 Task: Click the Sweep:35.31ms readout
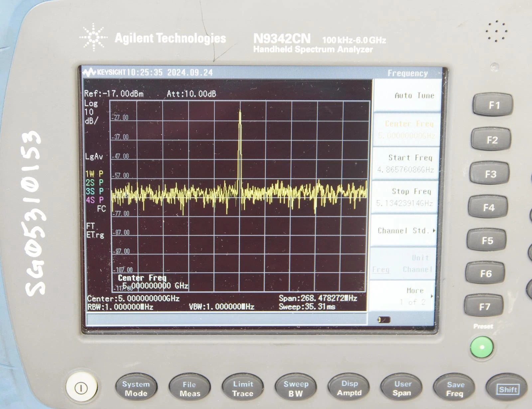click(x=307, y=307)
